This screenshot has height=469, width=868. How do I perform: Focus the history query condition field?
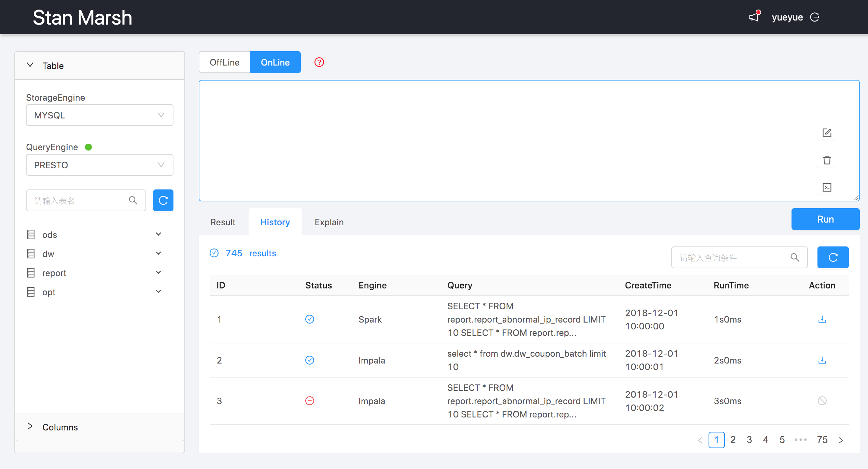coord(739,257)
